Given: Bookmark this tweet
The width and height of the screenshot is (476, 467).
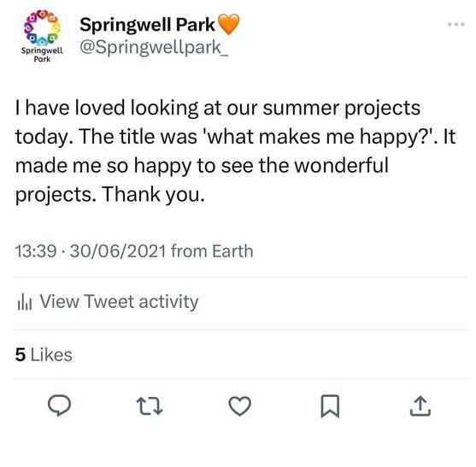Looking at the screenshot, I should tap(330, 406).
